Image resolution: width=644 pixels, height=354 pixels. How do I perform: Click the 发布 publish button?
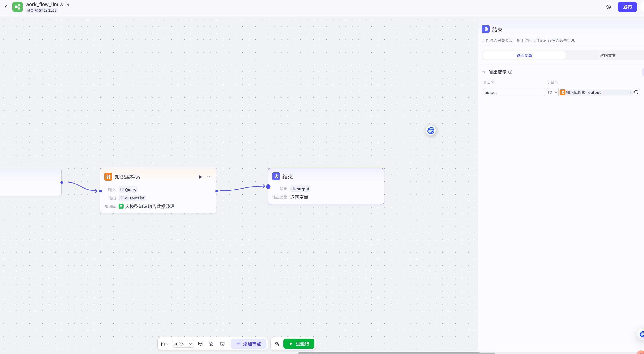pos(627,7)
